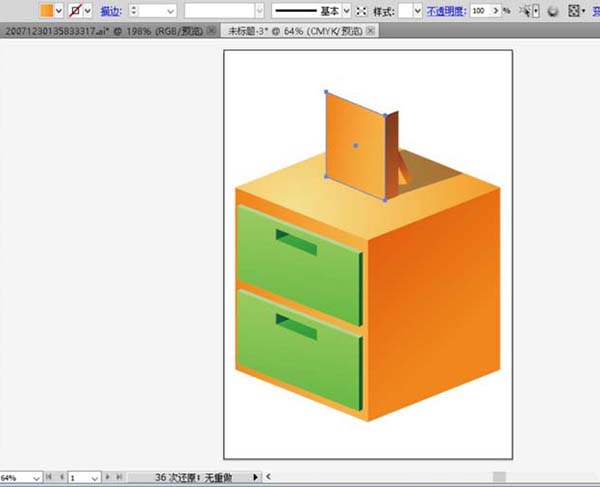Select the lower green drawer handle slot

(x=296, y=327)
